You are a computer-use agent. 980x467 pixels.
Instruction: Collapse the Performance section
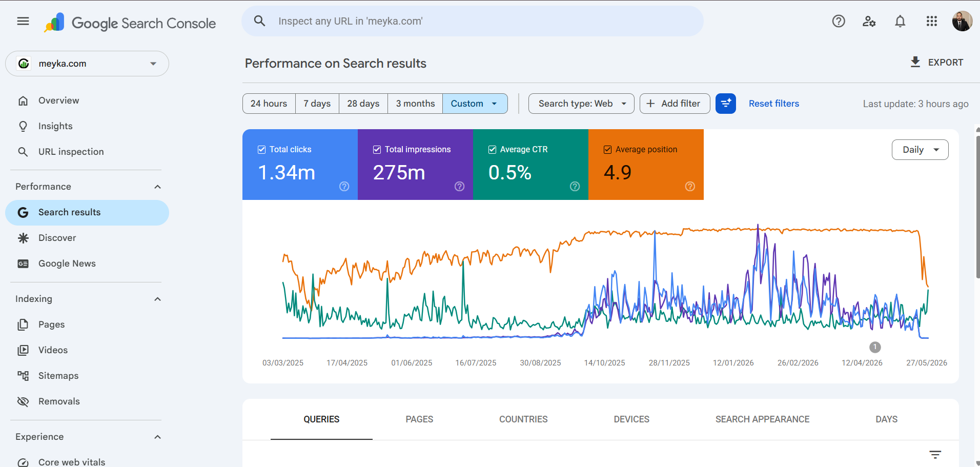tap(158, 187)
